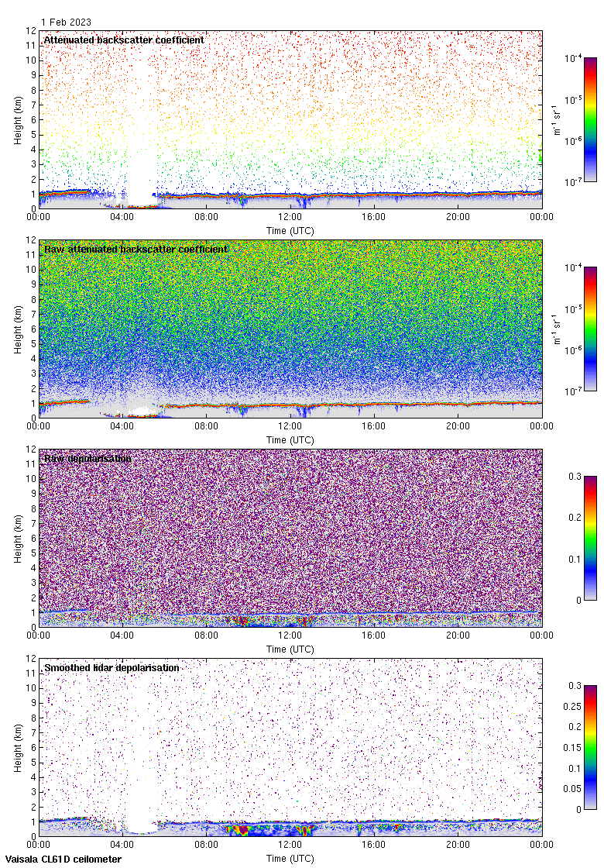
Task: Click the m⁻¹ sr⁻¹ unit label beside the second colorbar
Action: point(557,329)
